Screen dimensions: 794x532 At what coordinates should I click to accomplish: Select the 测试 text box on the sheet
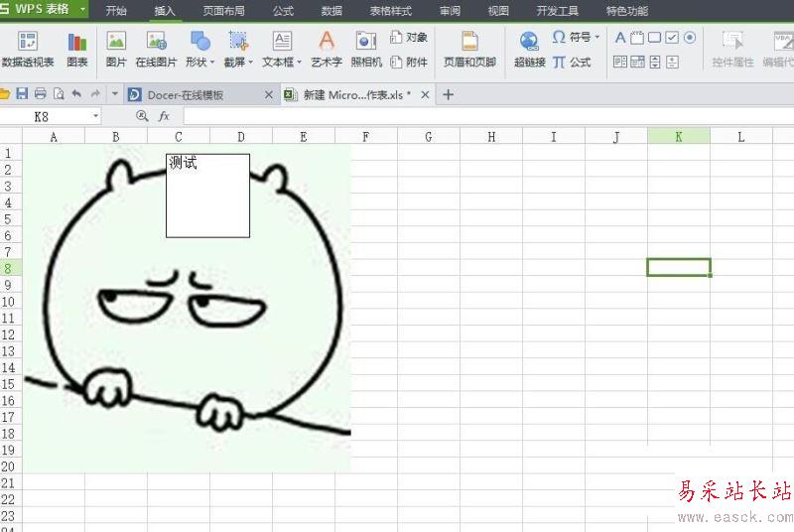207,196
